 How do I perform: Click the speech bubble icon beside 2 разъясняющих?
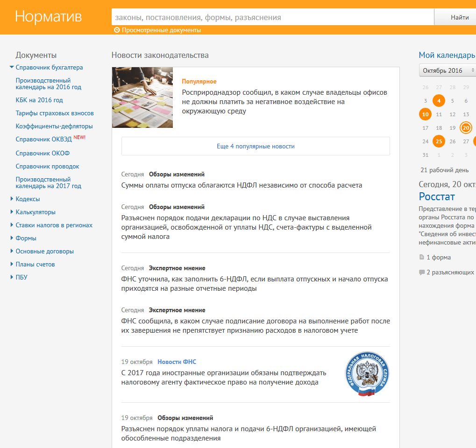[x=422, y=273]
